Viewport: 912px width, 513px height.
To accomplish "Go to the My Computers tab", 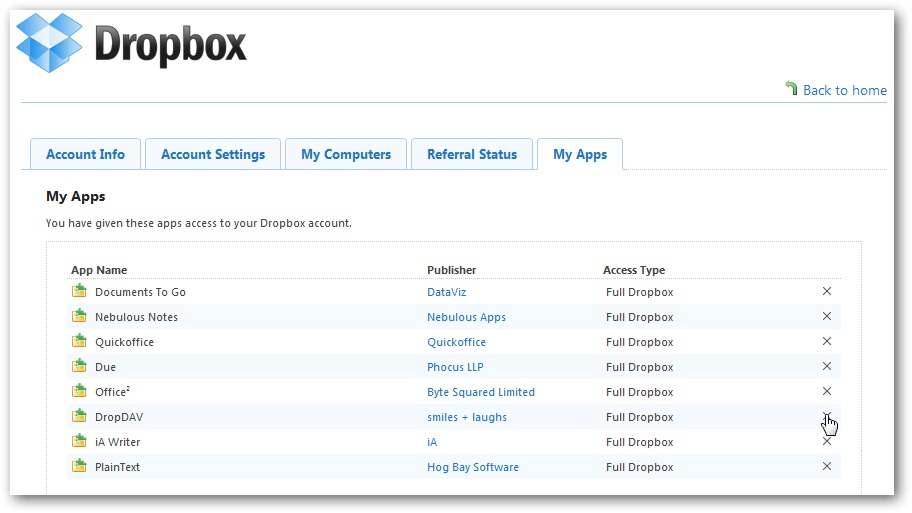I will [346, 154].
